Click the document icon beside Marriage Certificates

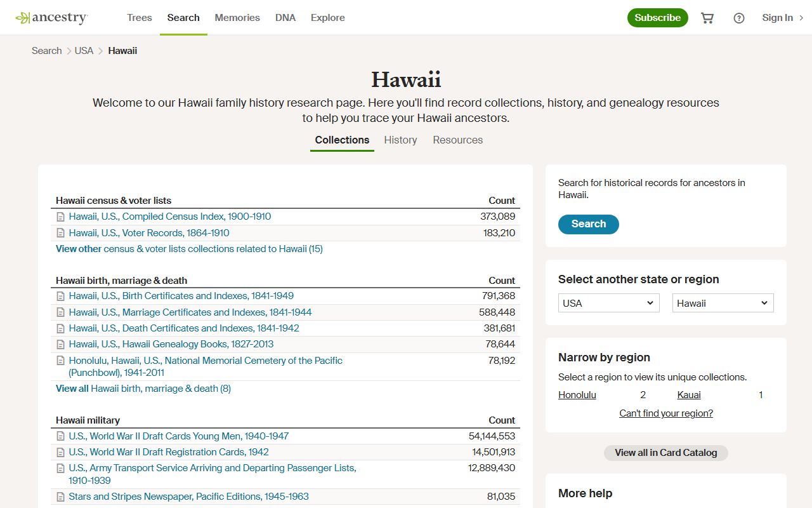pyautogui.click(x=61, y=312)
